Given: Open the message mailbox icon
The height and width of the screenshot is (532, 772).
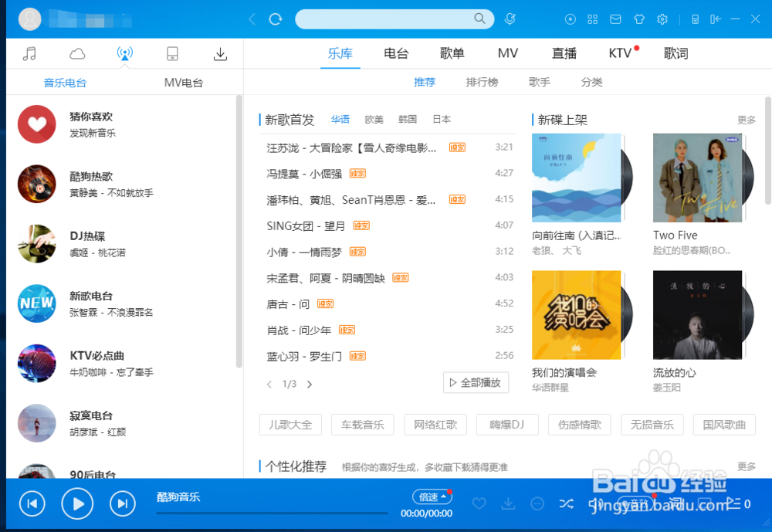Looking at the screenshot, I should (x=615, y=19).
